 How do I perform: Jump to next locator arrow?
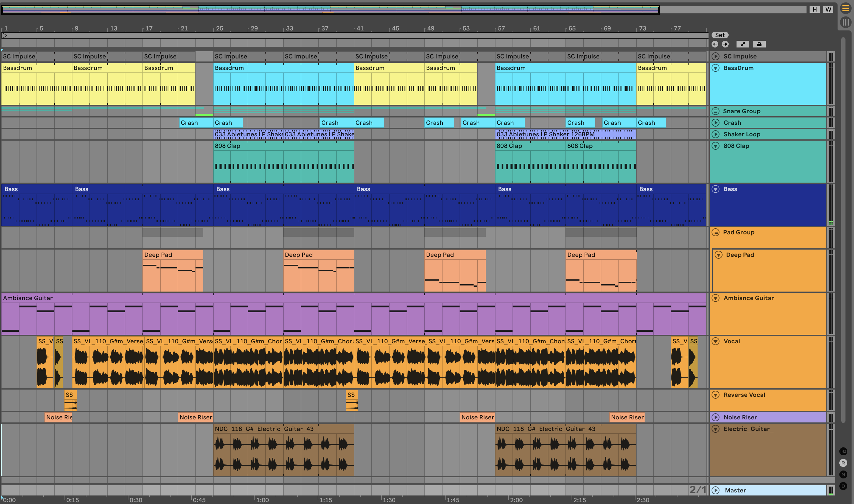725,44
